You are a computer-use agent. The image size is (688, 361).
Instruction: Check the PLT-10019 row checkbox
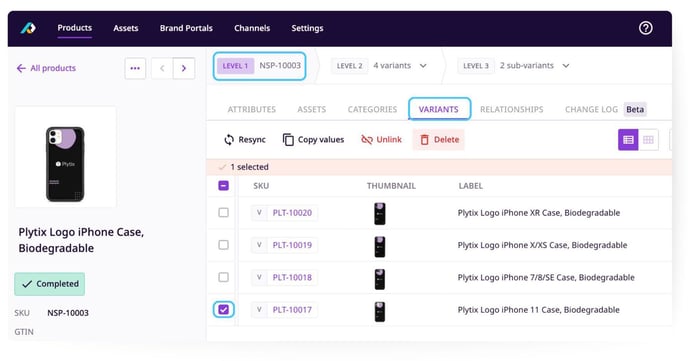click(x=223, y=245)
